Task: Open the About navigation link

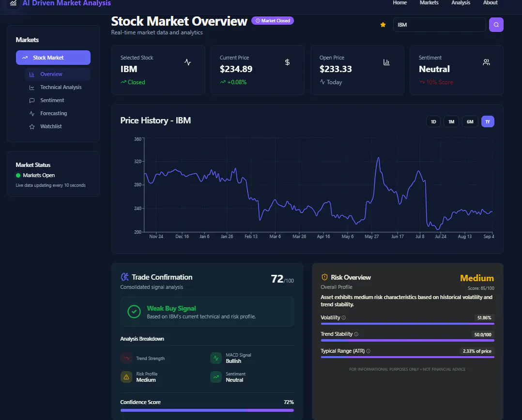Action: click(491, 2)
